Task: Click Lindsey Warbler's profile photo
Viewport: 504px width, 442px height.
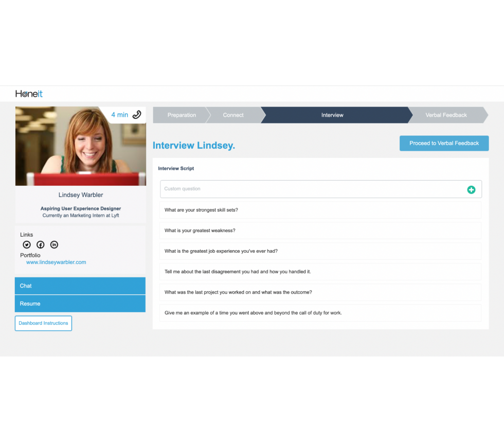Action: point(80,146)
